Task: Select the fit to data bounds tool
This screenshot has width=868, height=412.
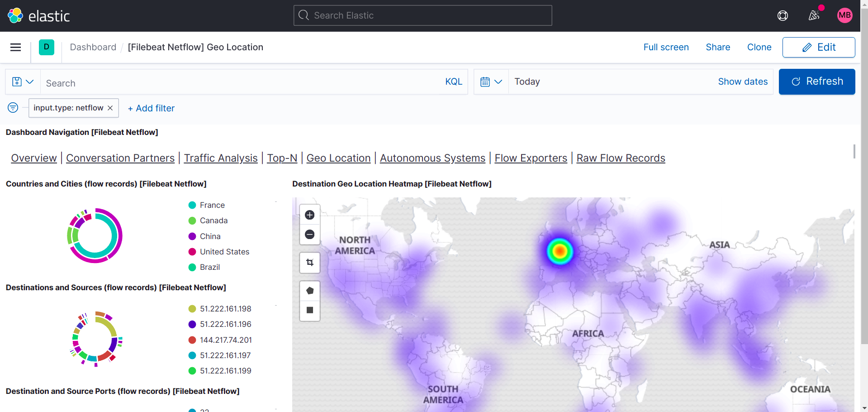Action: pos(310,263)
